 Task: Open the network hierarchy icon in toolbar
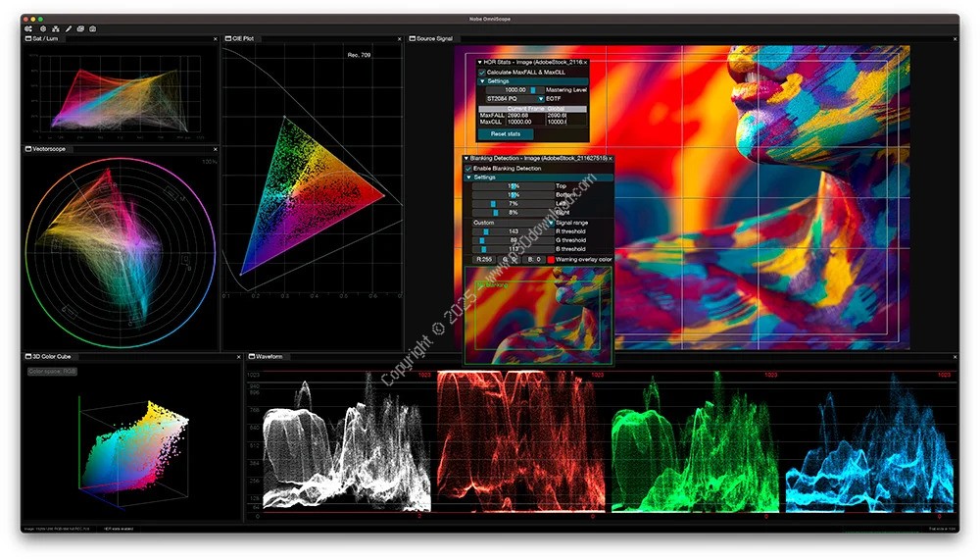[x=55, y=29]
